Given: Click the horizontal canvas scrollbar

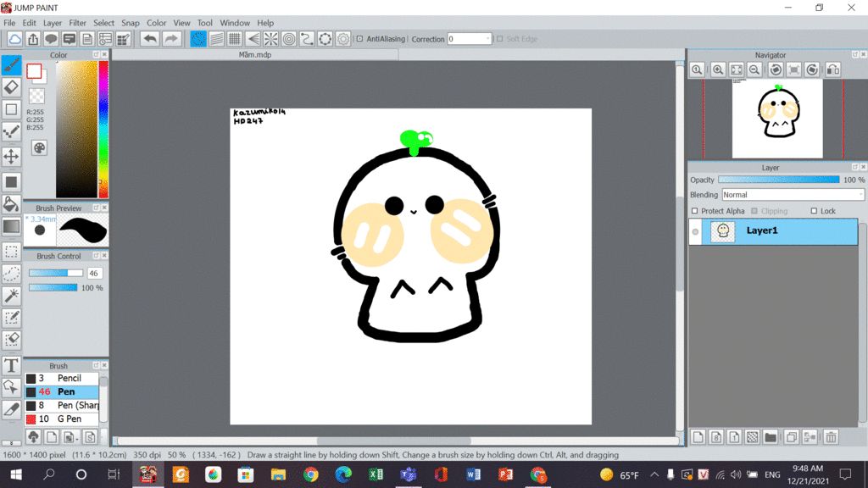Looking at the screenshot, I should [394, 441].
